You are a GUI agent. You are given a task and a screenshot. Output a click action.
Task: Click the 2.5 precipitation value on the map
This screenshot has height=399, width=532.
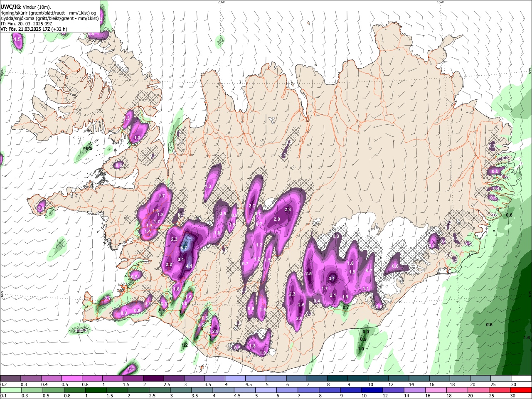click(x=308, y=273)
